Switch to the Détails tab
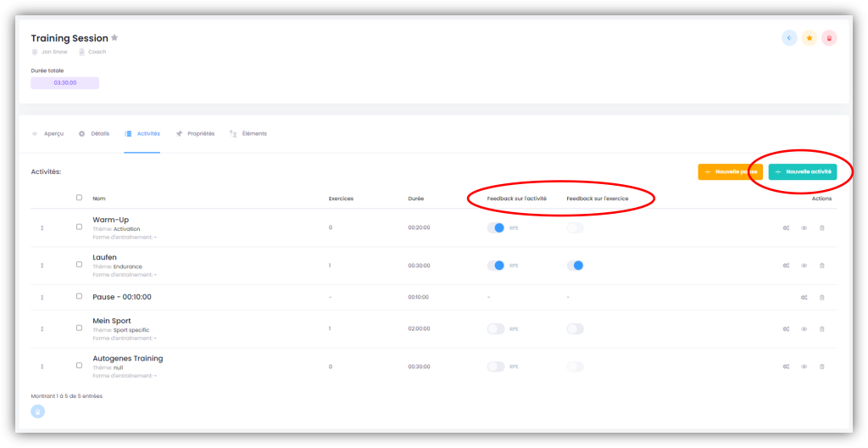The image size is (868, 448). 94,134
